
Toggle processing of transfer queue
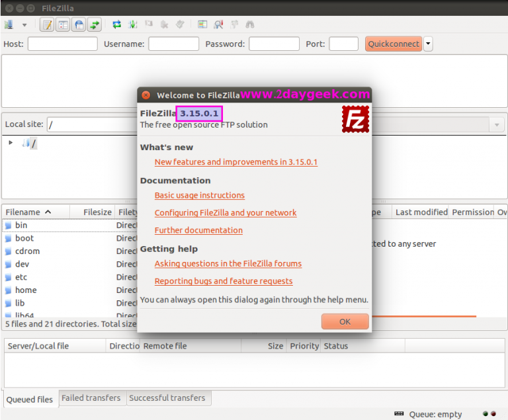tap(133, 24)
